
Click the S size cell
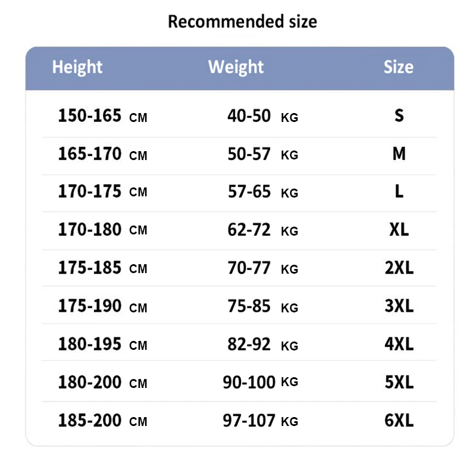click(399, 115)
